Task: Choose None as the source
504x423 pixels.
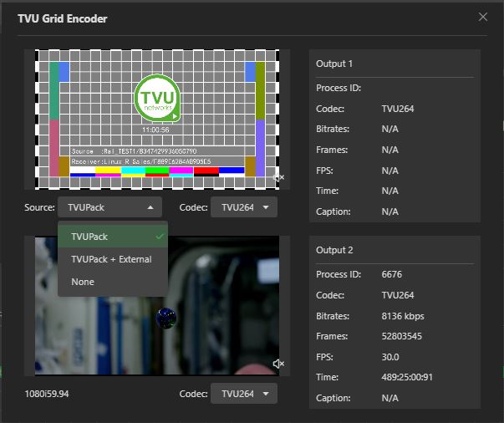Action: point(113,282)
